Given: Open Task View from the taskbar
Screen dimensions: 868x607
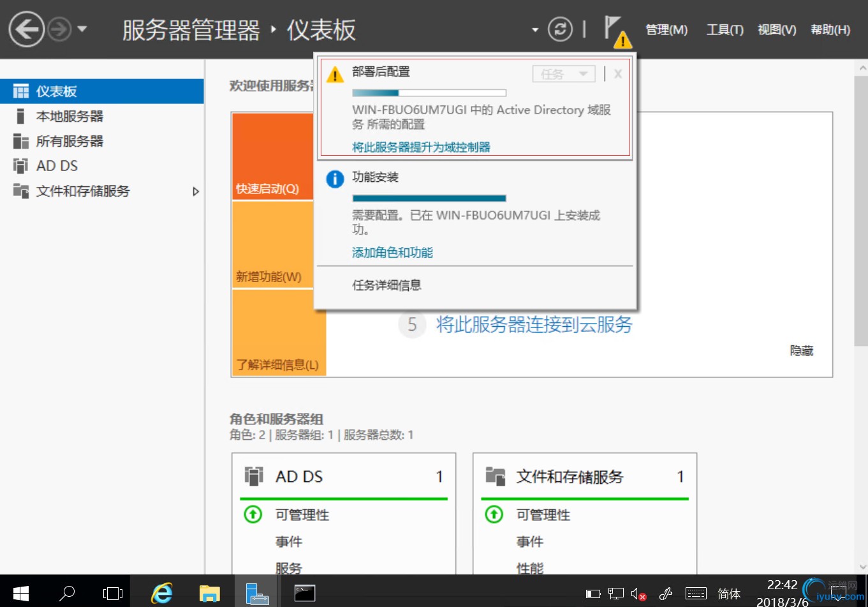Looking at the screenshot, I should pos(113,594).
